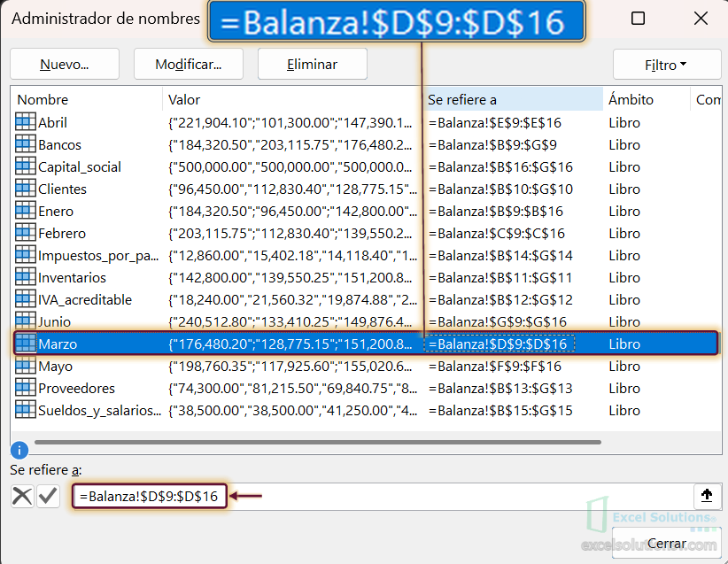
Task: Click the range icon beside Marzo
Action: [x=25, y=344]
